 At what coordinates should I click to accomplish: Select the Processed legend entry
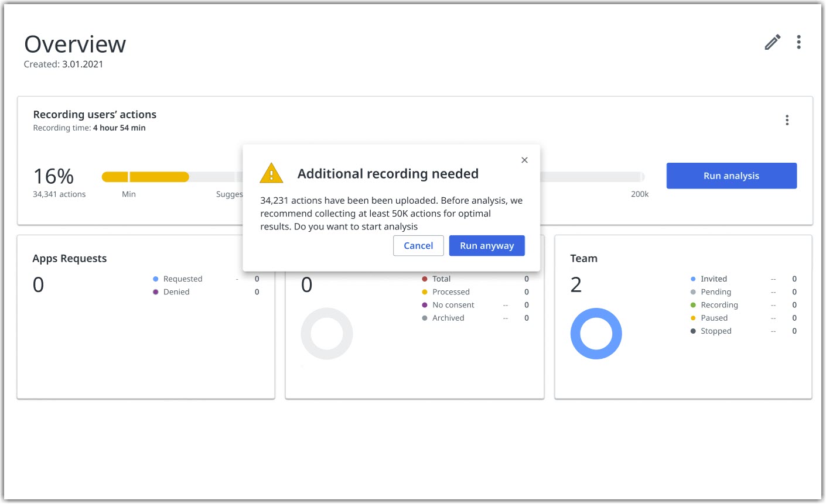(446, 292)
